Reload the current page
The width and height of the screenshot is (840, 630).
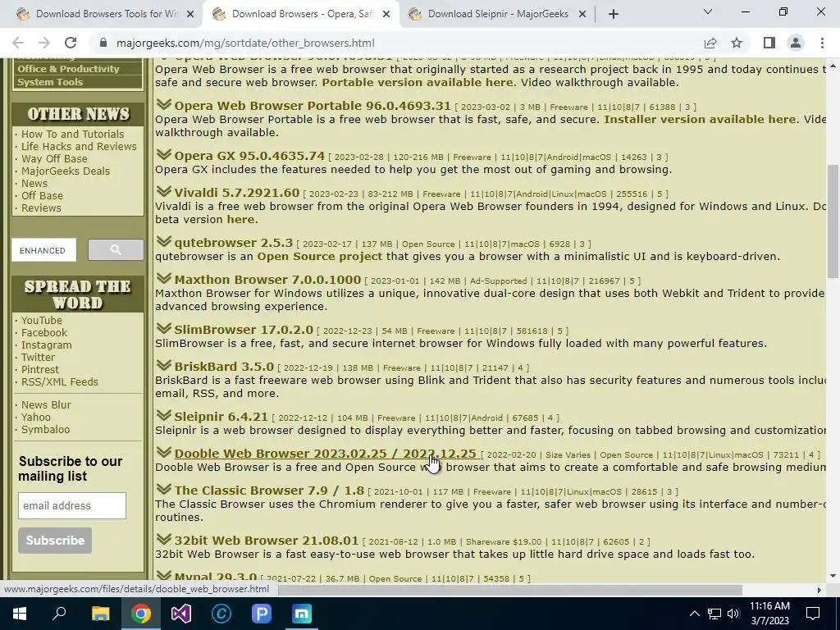pos(71,43)
